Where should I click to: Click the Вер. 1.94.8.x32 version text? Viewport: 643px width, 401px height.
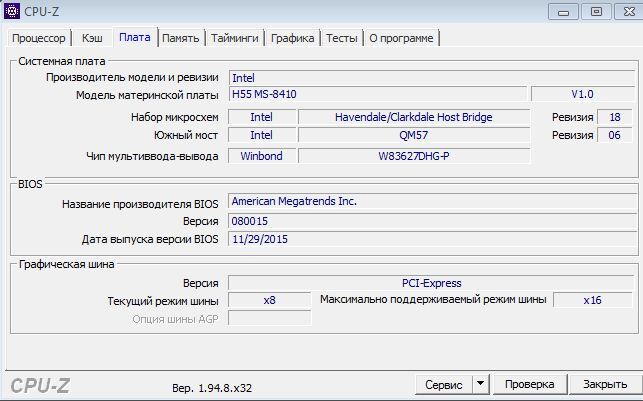[x=212, y=388]
